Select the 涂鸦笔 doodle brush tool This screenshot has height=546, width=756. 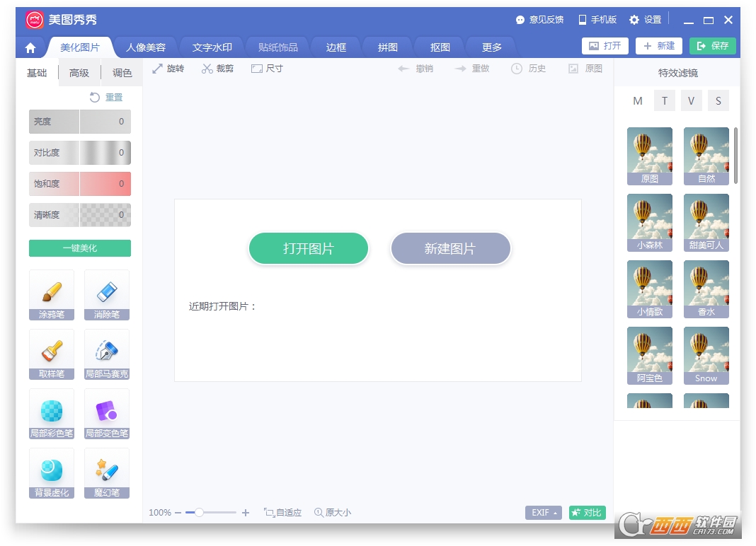[x=52, y=294]
